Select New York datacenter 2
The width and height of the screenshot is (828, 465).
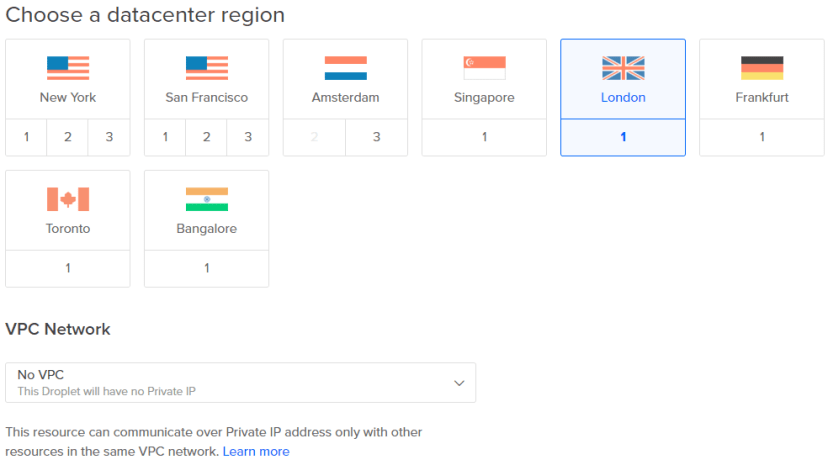[68, 137]
